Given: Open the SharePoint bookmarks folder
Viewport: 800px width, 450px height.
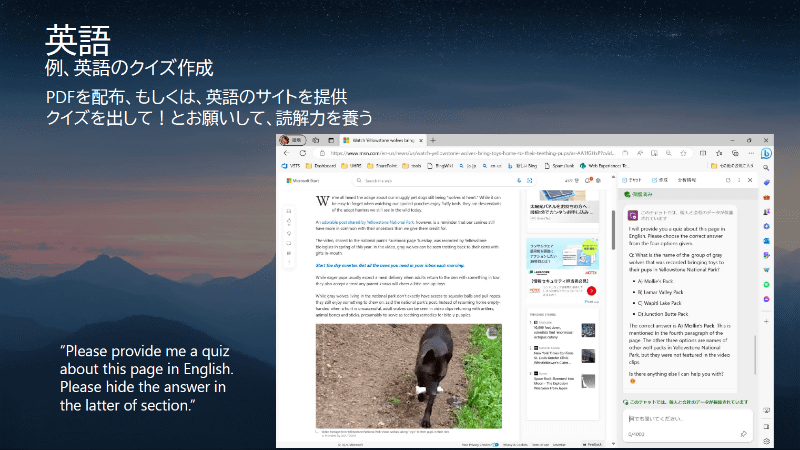Looking at the screenshot, I should tap(382, 166).
